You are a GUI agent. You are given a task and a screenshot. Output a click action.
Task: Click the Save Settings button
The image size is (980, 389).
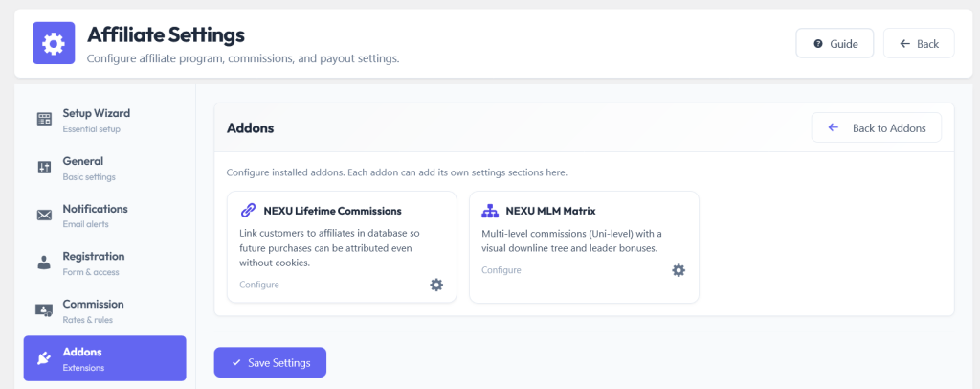(x=270, y=363)
